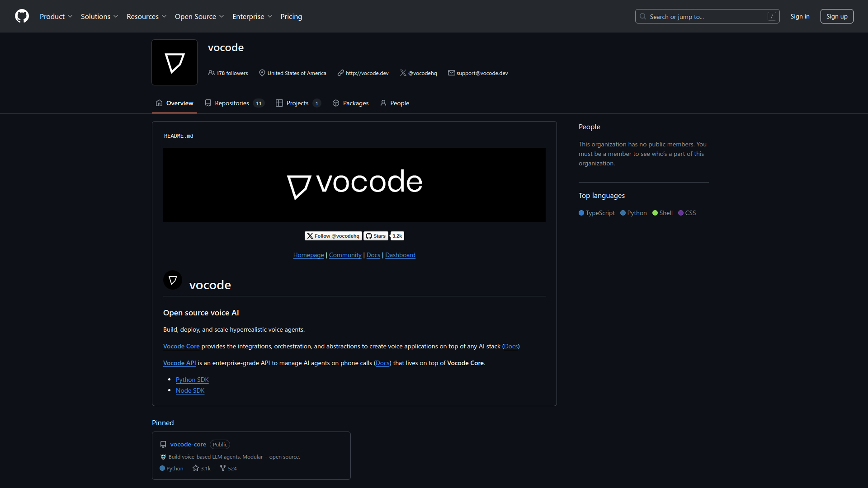Switch to the Overview tab
Viewport: 868px width, 488px height.
pyautogui.click(x=175, y=103)
